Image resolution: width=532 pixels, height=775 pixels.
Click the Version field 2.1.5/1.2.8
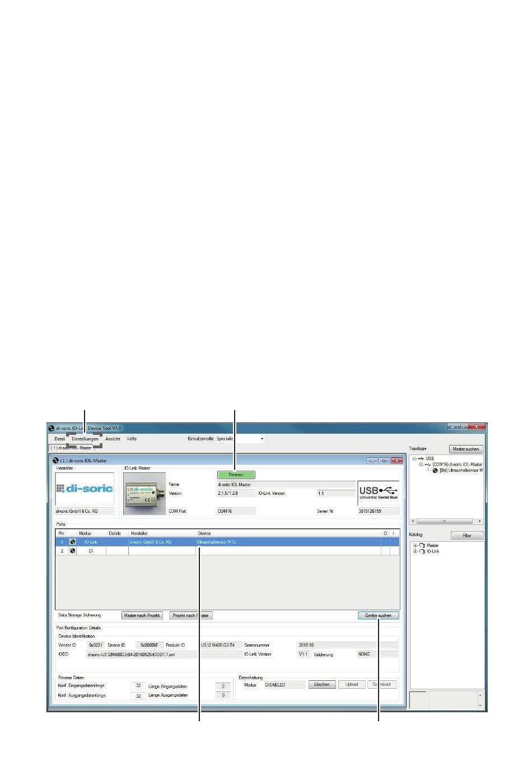tap(236, 494)
